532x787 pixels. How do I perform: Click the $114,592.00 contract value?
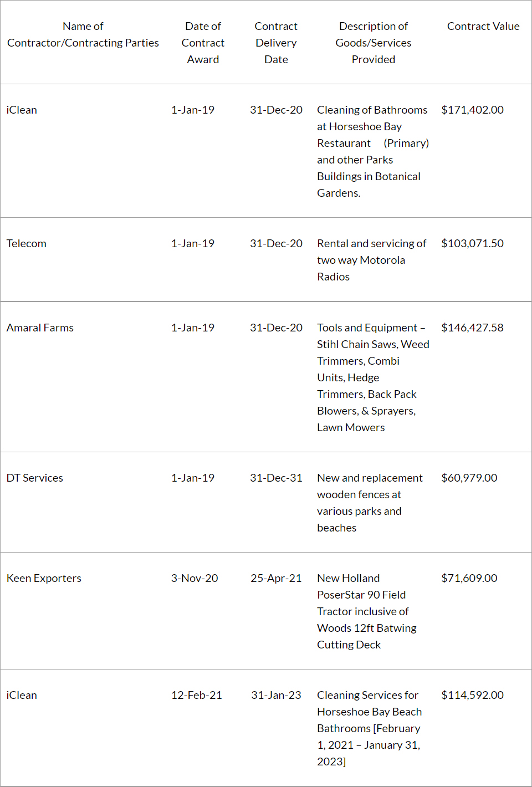(472, 695)
